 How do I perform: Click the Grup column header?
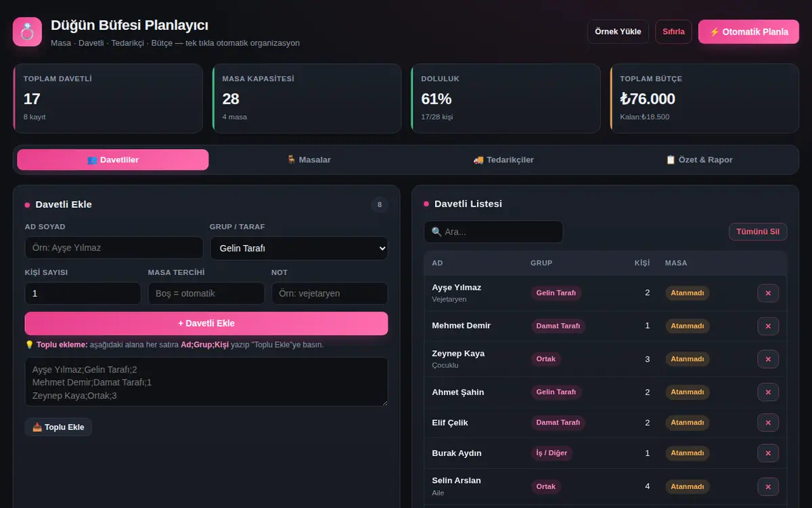(541, 263)
